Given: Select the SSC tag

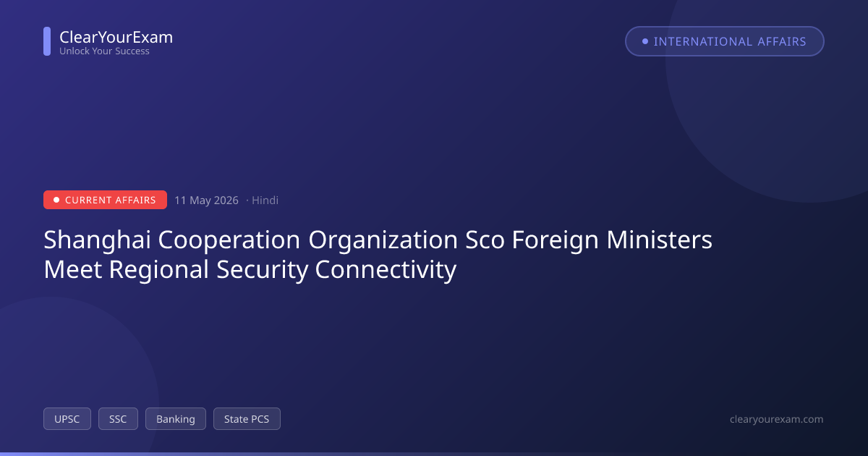Looking at the screenshot, I should pyautogui.click(x=118, y=419).
